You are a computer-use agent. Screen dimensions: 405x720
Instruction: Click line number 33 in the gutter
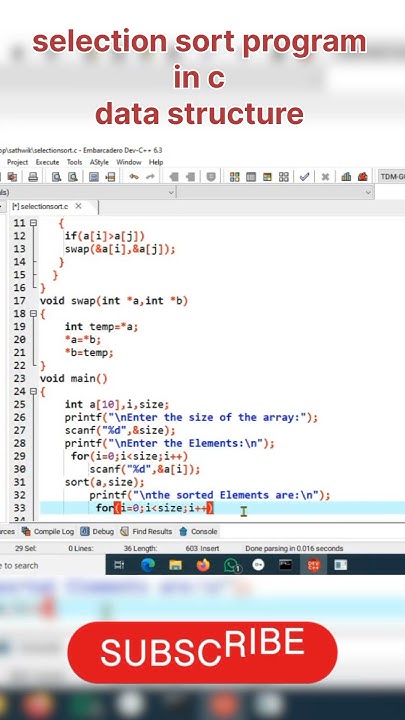pyautogui.click(x=19, y=508)
